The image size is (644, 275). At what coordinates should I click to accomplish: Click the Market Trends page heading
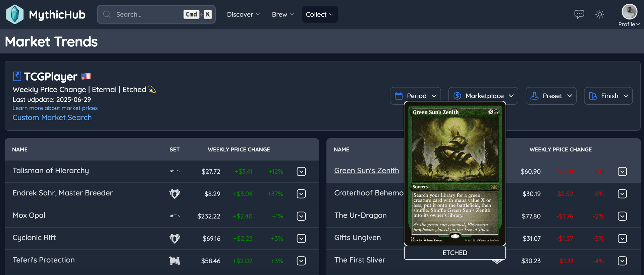(51, 42)
